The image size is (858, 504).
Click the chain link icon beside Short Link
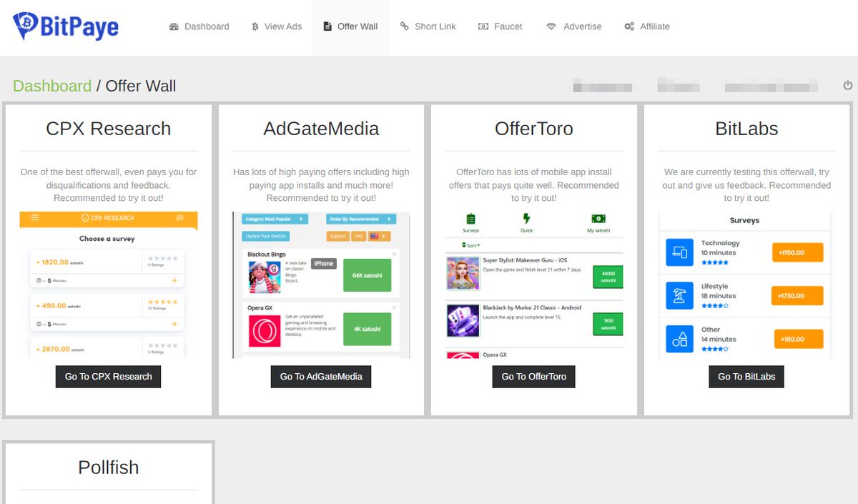click(405, 26)
